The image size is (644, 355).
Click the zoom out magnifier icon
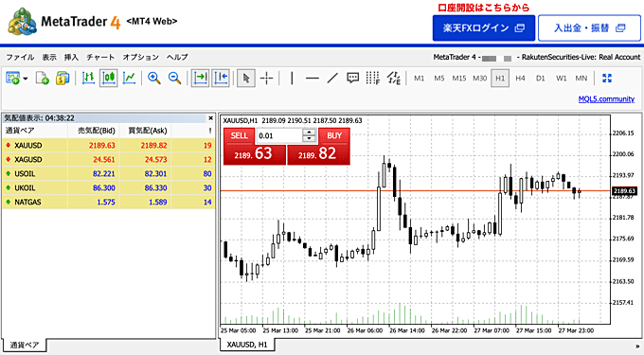point(174,78)
